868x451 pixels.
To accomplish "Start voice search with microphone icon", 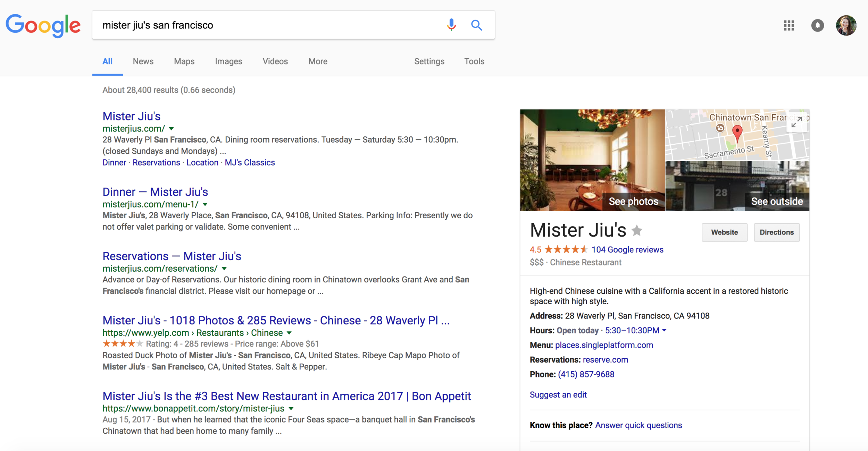I will [x=451, y=25].
